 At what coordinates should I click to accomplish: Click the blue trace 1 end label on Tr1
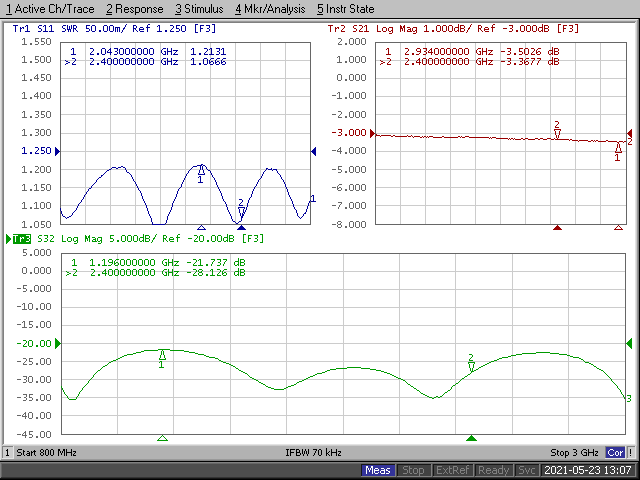click(313, 199)
